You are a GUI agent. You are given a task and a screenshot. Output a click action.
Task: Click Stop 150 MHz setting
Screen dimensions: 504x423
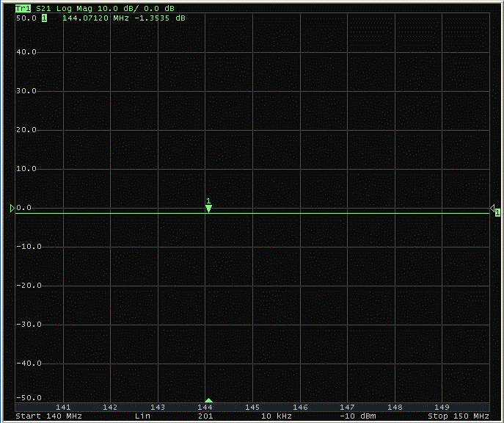tap(458, 416)
